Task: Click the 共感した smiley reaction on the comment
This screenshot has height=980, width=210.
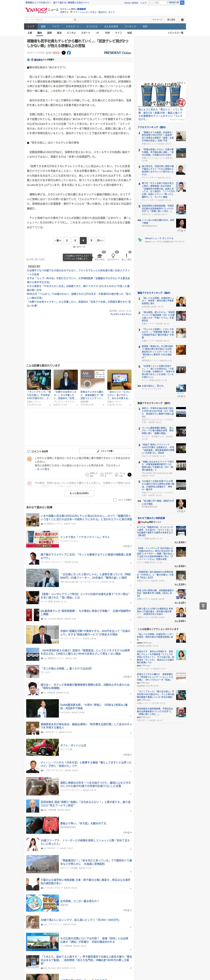Action: (x=91, y=474)
